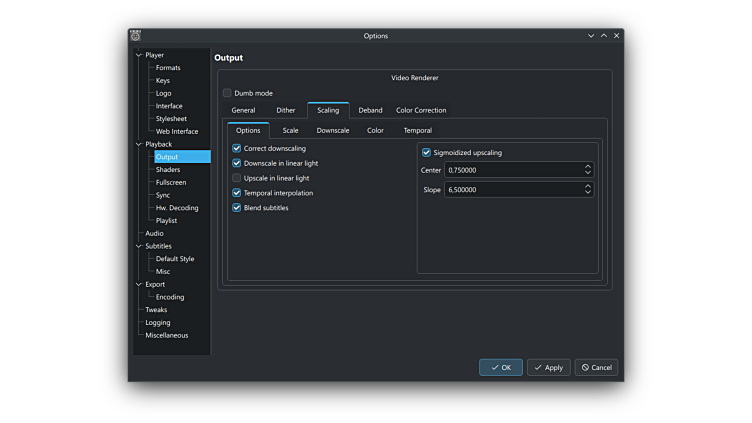Switch to the Dither tab
The width and height of the screenshot is (752, 423).
(286, 110)
